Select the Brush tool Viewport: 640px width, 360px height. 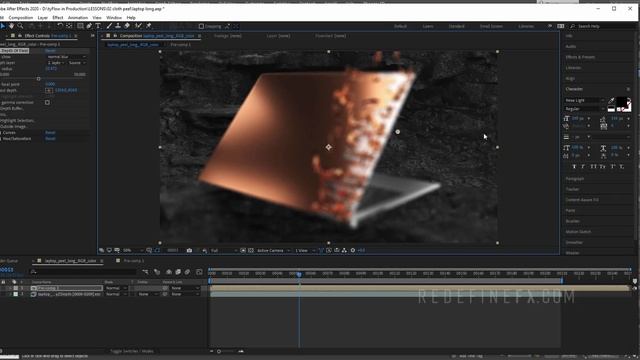coord(109,26)
